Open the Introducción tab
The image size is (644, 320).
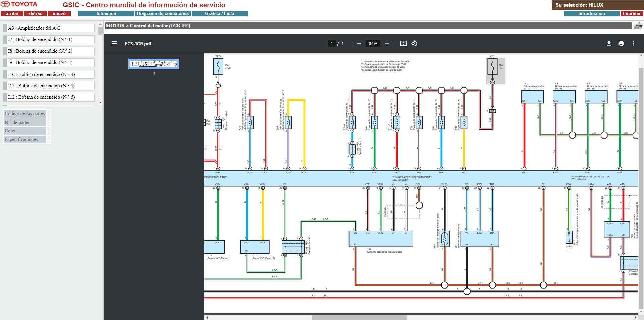click(592, 14)
